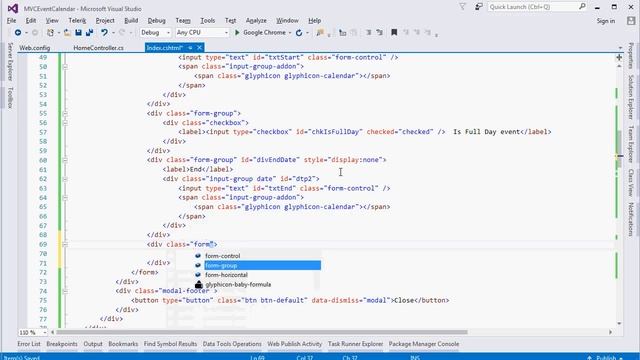Collapse the dtp2 div at line 62
Image resolution: width=640 pixels, height=360 pixels.
[65, 179]
